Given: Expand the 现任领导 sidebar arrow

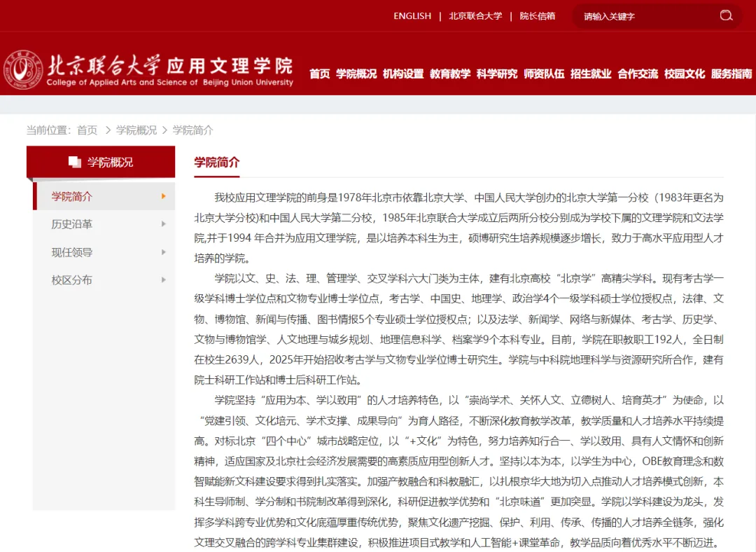Looking at the screenshot, I should [164, 252].
